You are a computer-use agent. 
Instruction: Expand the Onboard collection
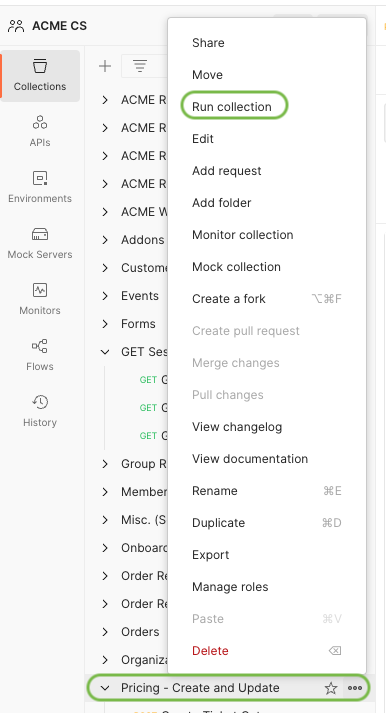(105, 548)
